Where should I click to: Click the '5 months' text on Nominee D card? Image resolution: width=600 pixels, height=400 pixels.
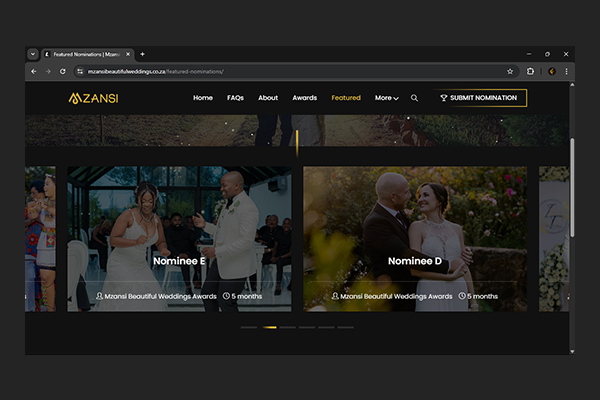482,296
